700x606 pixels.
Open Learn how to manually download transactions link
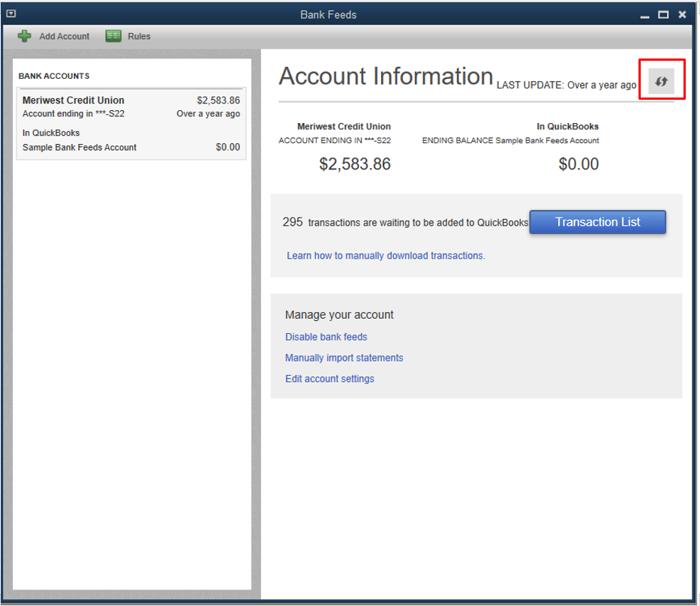pos(386,256)
